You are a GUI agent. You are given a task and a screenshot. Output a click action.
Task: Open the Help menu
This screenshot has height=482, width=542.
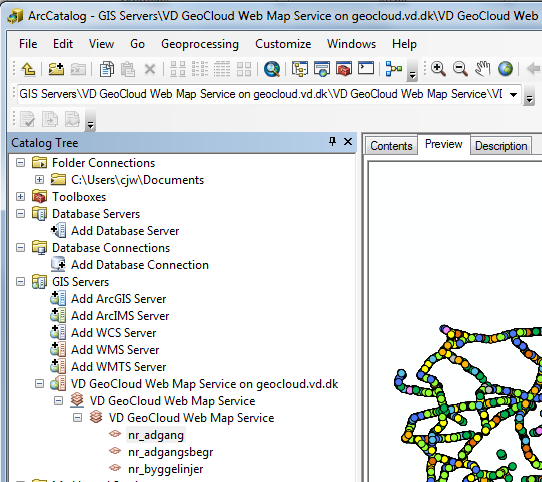click(x=404, y=44)
